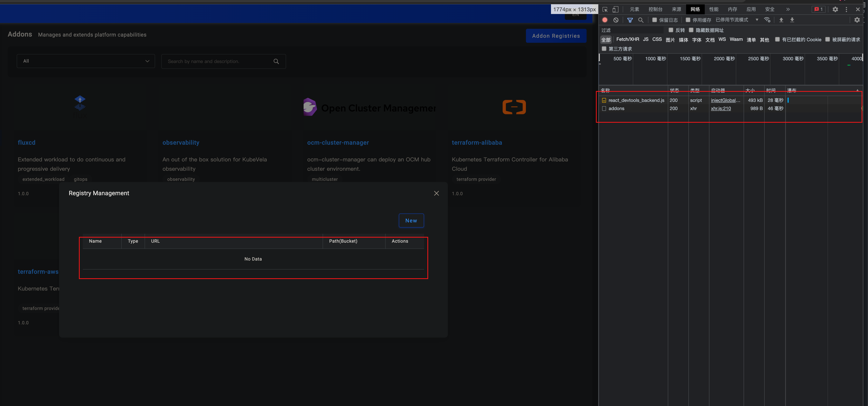Check the 第三方请求 checkbox
This screenshot has width=868, height=406.
point(604,49)
